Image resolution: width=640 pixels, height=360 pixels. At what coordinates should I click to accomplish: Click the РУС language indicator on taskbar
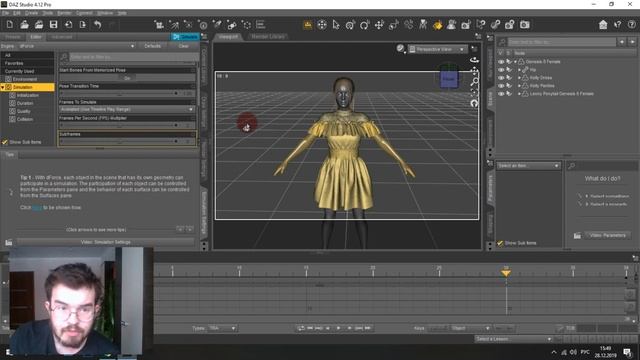click(585, 352)
